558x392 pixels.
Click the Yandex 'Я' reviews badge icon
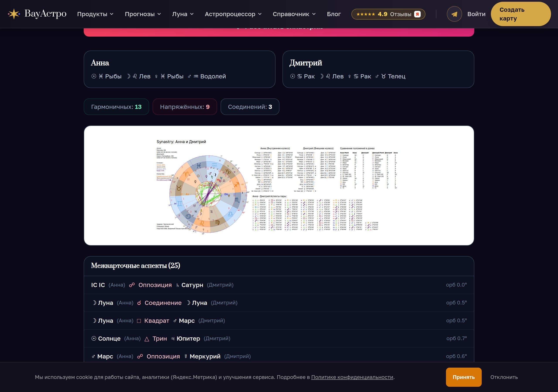[x=417, y=14]
